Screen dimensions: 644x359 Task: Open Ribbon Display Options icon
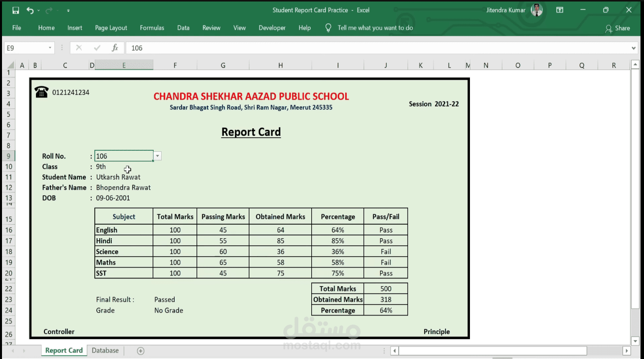click(560, 10)
